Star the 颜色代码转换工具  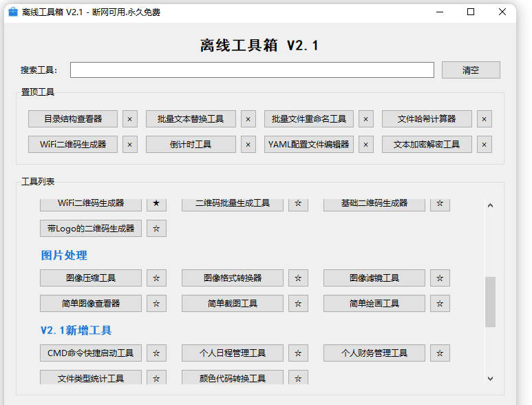(298, 378)
